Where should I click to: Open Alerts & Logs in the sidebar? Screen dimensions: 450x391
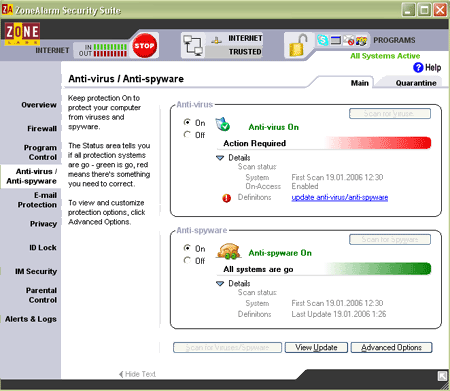(31, 319)
